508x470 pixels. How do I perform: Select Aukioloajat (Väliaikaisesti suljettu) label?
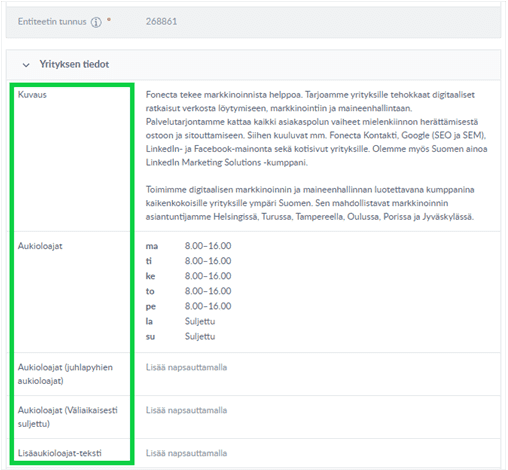tap(68, 417)
